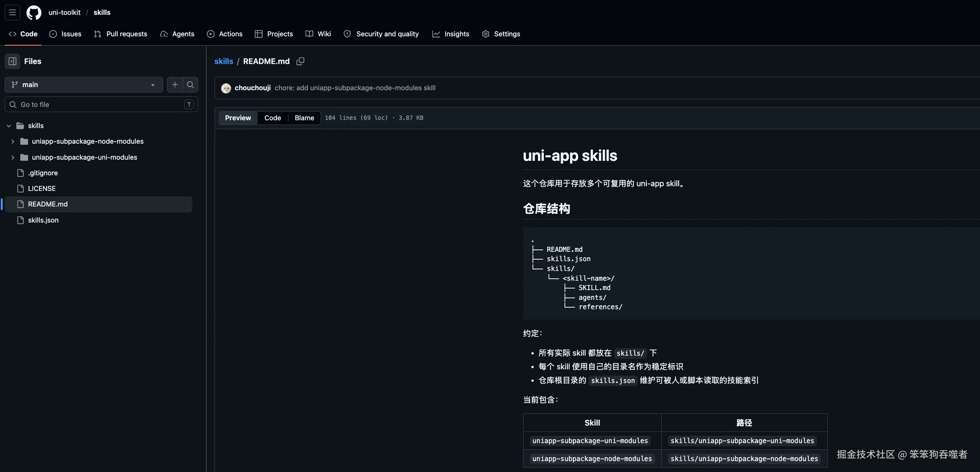Open the uni-toolkit organization link
This screenshot has width=980, height=472.
[64, 12]
